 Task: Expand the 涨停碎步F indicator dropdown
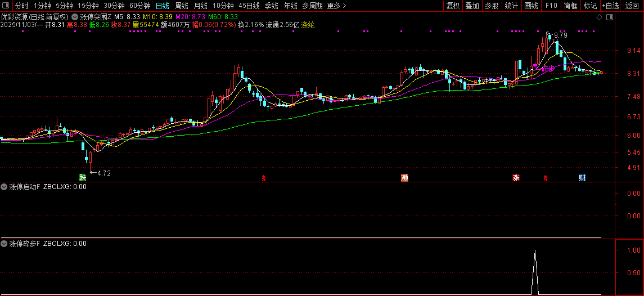point(4,243)
